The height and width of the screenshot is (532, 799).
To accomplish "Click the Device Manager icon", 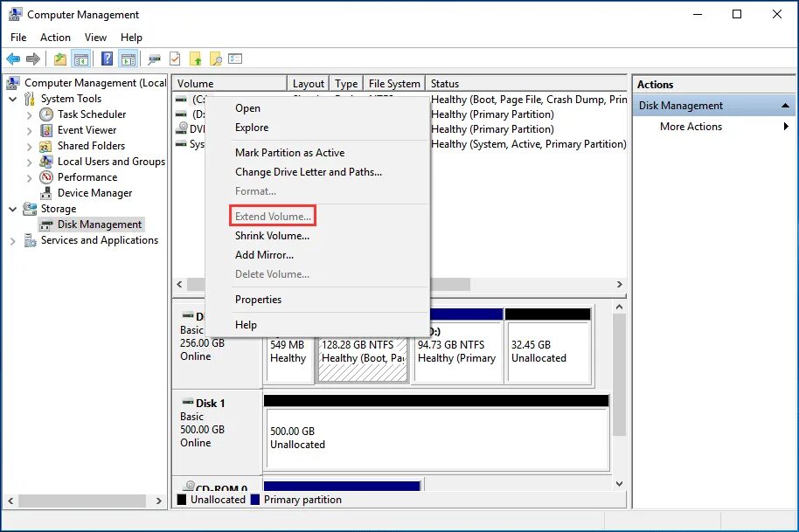I will [46, 193].
